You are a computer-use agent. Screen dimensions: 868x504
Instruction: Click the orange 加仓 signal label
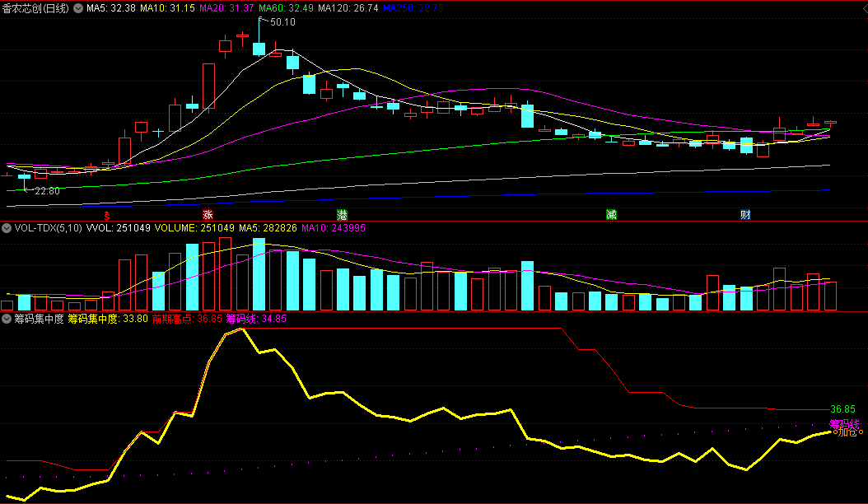coord(848,432)
